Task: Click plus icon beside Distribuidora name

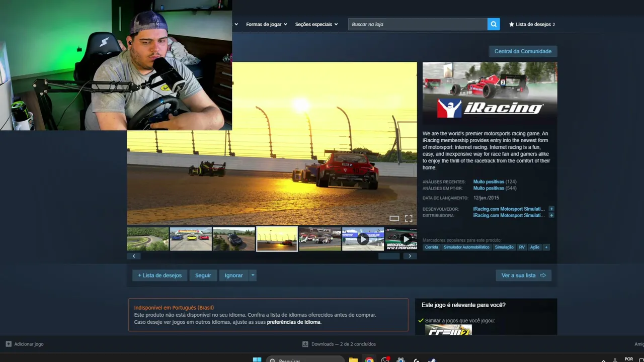Action: point(551,215)
